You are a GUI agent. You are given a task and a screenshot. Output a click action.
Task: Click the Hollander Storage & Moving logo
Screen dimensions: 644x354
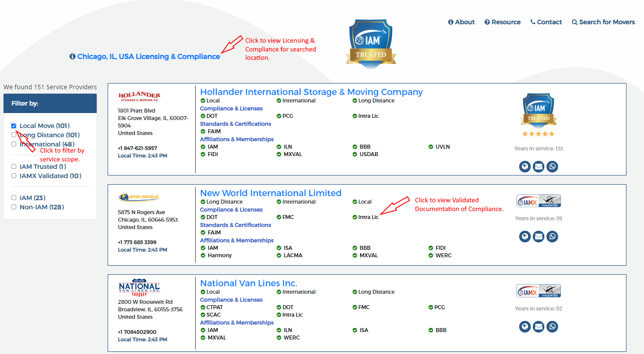139,97
